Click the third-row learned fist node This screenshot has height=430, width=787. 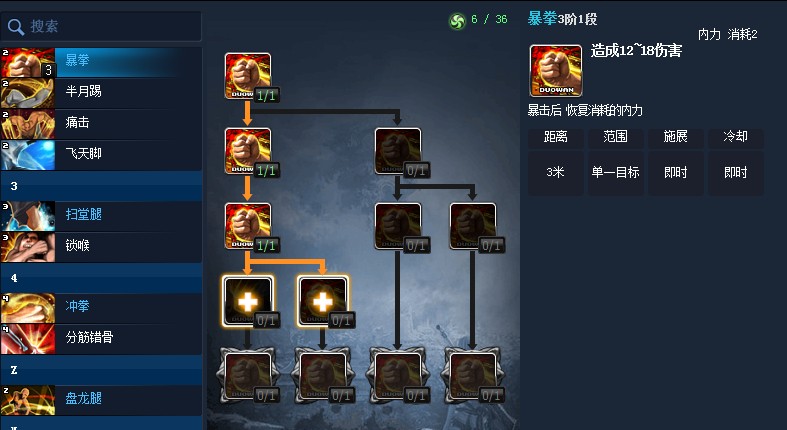click(x=248, y=226)
